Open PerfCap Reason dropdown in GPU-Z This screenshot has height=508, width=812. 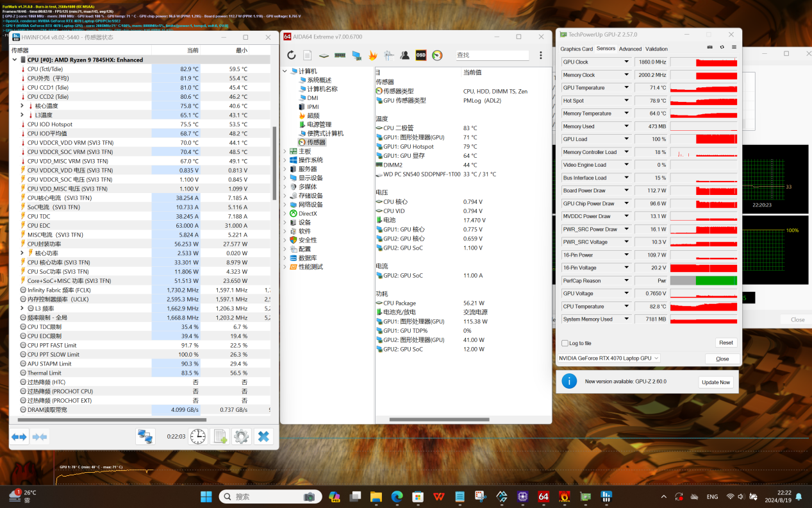click(x=627, y=280)
